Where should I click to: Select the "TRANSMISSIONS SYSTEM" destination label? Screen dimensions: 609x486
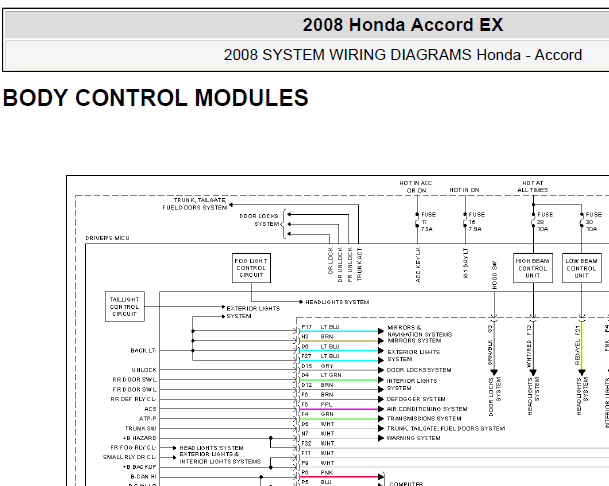pyautogui.click(x=424, y=419)
